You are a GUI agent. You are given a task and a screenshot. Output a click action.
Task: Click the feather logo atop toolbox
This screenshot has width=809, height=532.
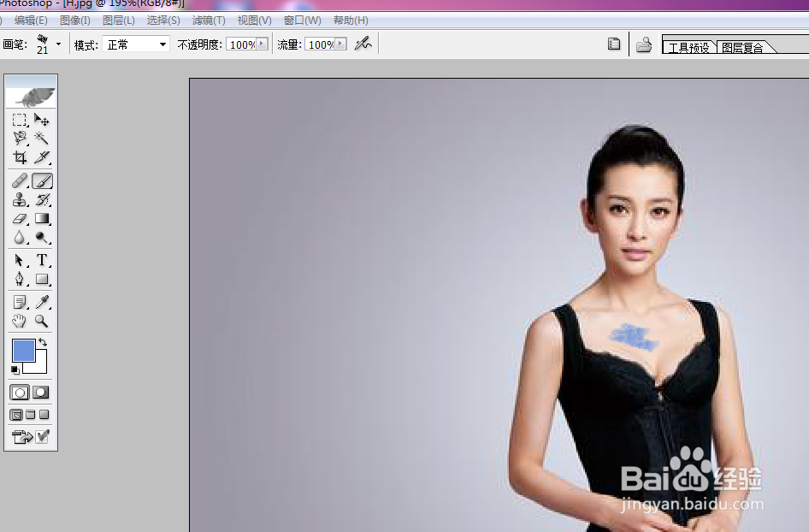(x=31, y=96)
